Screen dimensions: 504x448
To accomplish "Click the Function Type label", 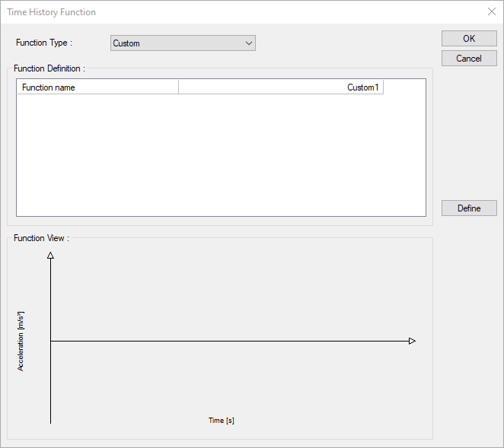I will [44, 43].
